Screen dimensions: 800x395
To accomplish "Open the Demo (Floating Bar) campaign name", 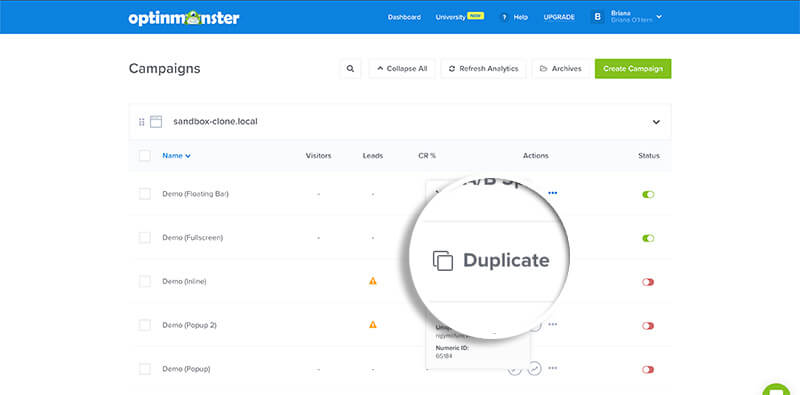I will [x=195, y=194].
